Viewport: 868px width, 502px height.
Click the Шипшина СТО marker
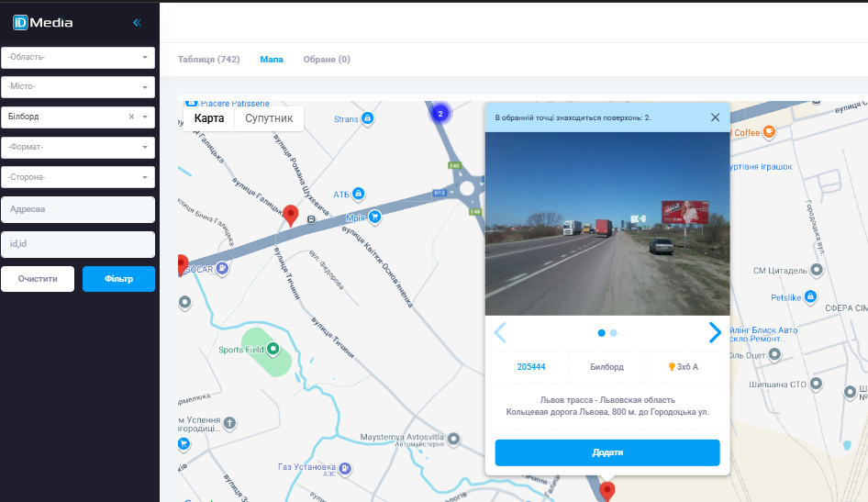coord(816,384)
